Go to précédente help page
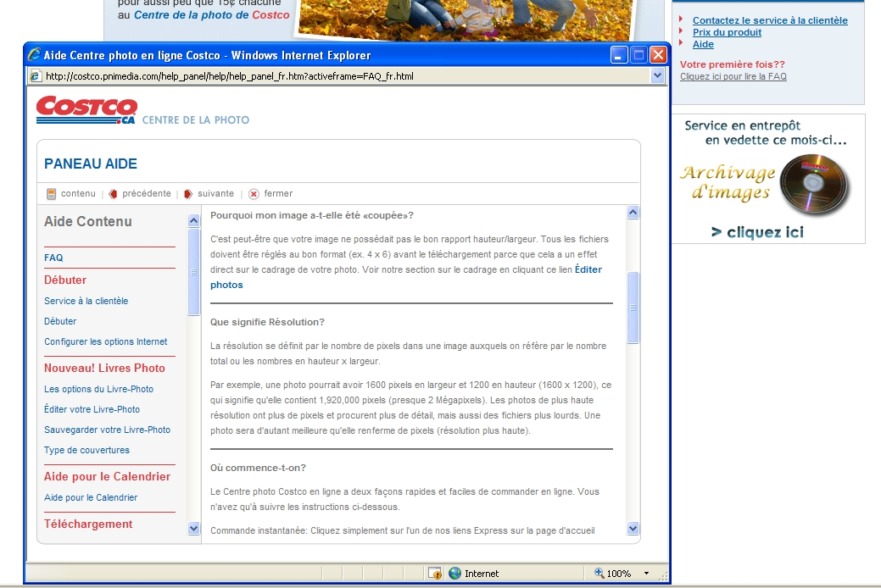This screenshot has height=588, width=881. tap(147, 194)
